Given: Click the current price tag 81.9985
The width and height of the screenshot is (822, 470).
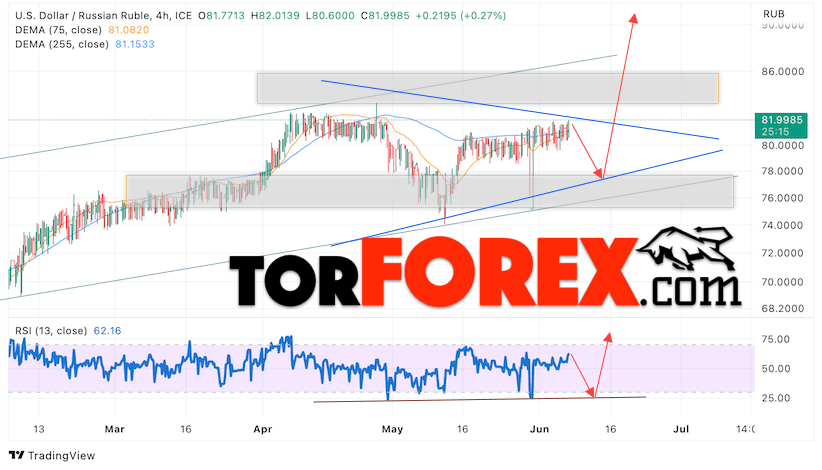Looking at the screenshot, I should coord(781,125).
